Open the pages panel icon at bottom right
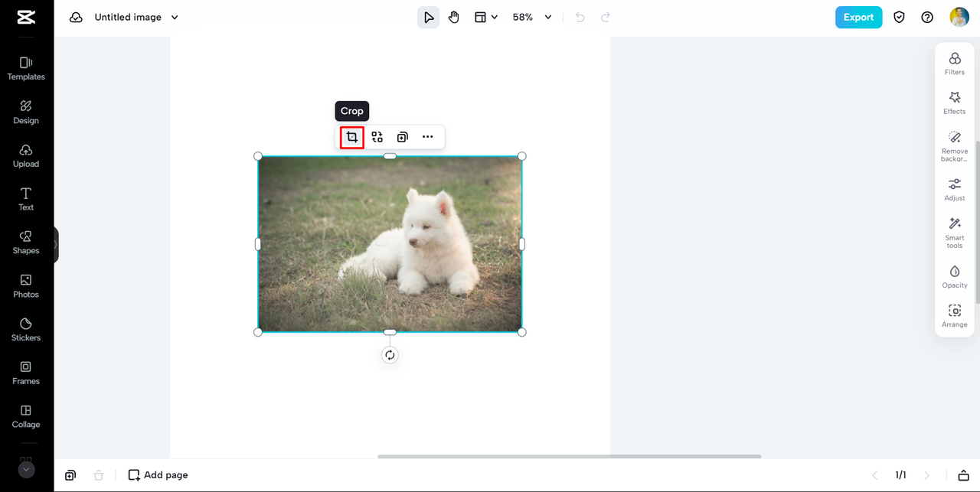Screen dimensions: 980x492 (x=964, y=475)
